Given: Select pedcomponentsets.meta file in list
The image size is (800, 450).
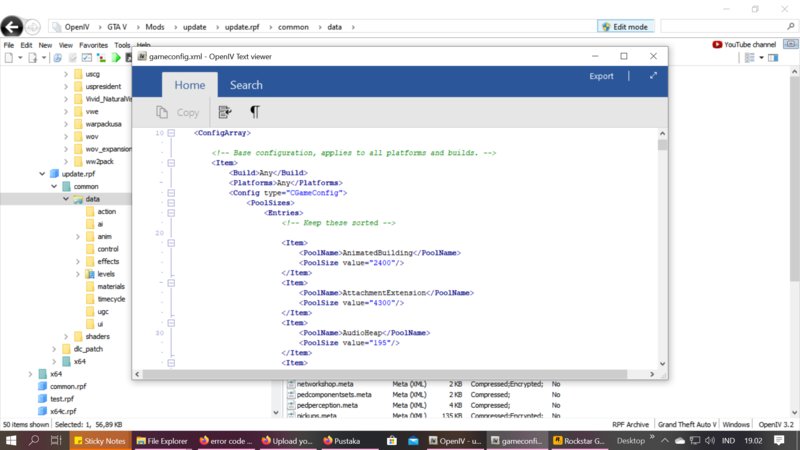Looking at the screenshot, I should [334, 394].
